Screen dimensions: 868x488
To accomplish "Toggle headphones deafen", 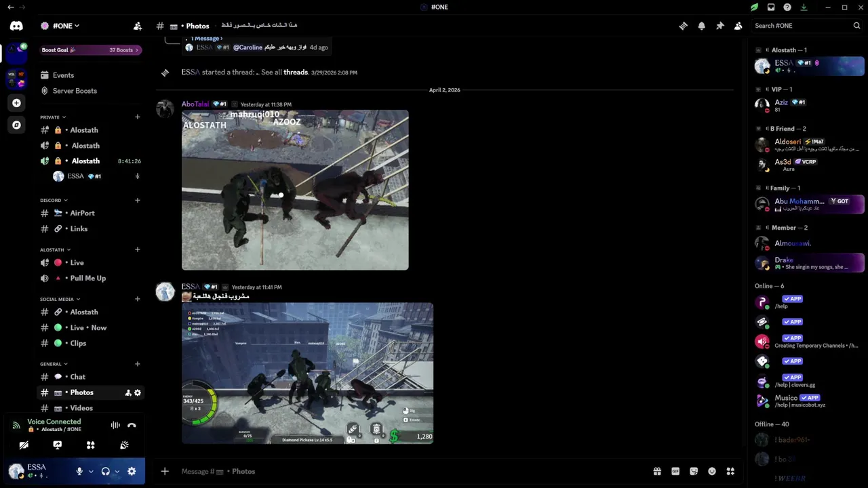I will click(x=105, y=471).
